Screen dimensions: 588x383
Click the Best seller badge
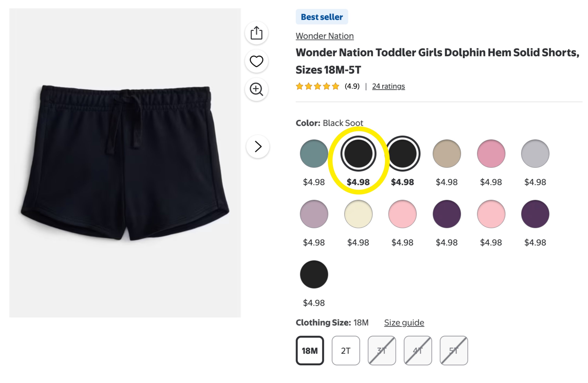coord(322,17)
